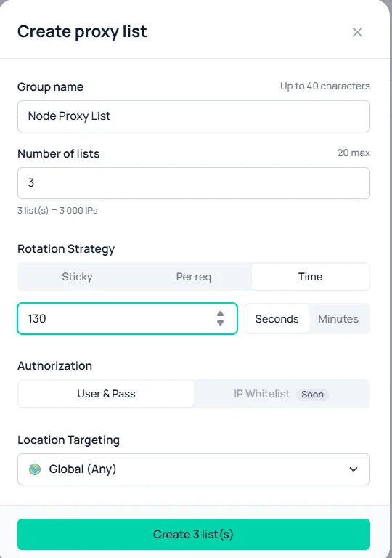Click the Number of lists field
392x558 pixels.
point(194,183)
